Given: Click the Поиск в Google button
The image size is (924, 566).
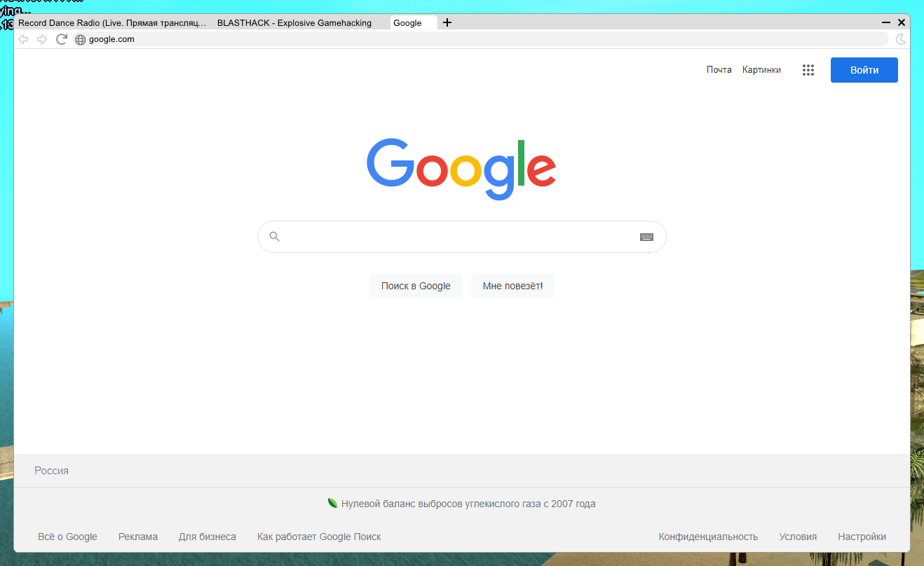Looking at the screenshot, I should point(416,286).
